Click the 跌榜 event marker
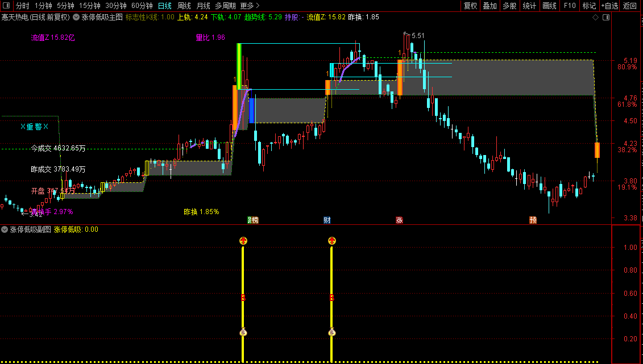The width and height of the screenshot is (643, 364). click(253, 220)
